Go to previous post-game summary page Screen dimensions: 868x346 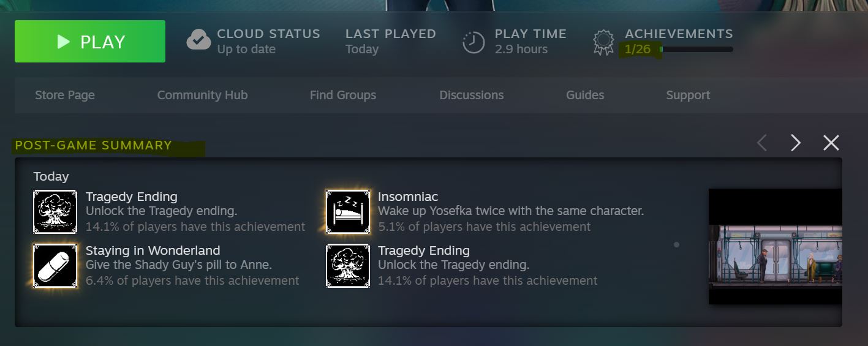pos(762,143)
